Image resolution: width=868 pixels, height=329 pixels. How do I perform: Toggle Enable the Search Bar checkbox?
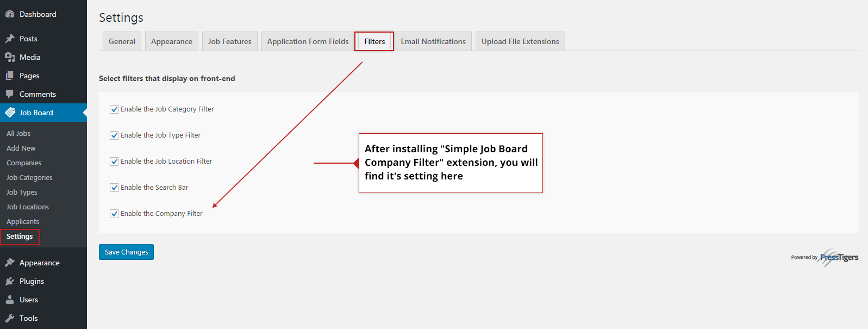(x=114, y=188)
